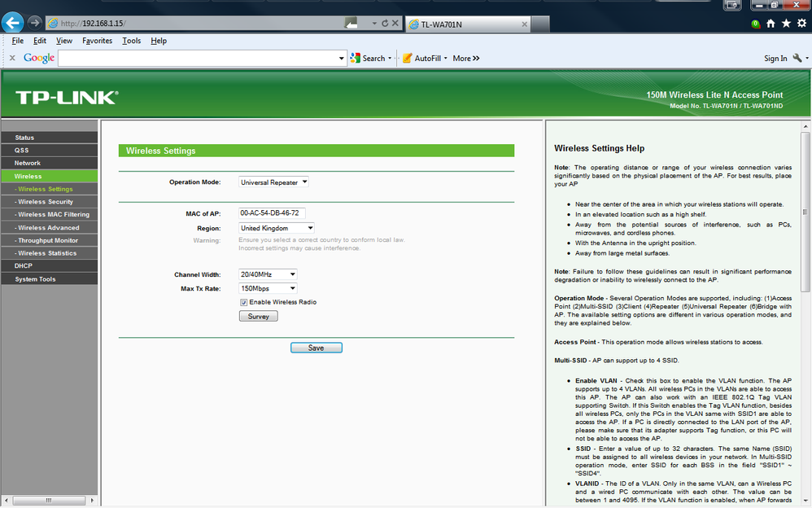
Task: Click the Google toolbar wrench icon
Action: (797, 58)
